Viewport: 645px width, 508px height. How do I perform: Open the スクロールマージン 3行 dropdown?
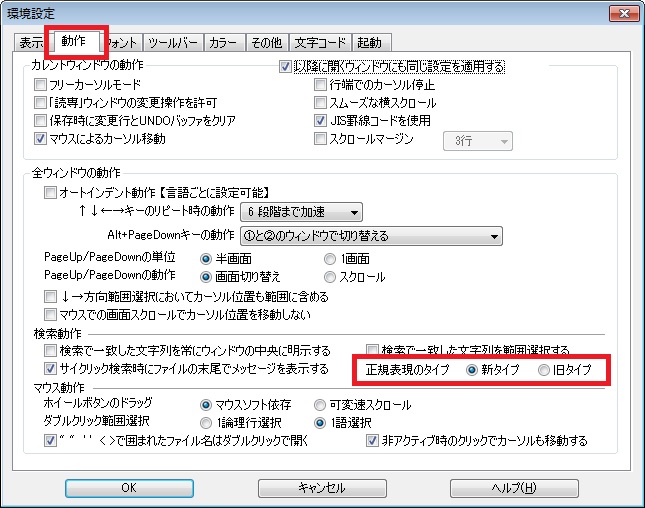[477, 141]
